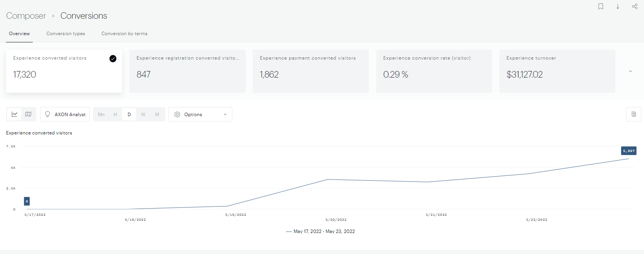
Task: Select the Experience turnover metric card
Action: [x=557, y=71]
